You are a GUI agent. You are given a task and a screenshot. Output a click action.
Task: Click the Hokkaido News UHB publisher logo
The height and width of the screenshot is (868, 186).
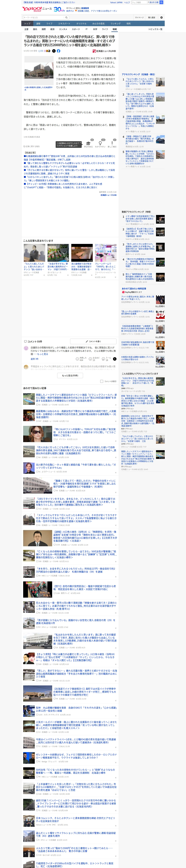[x=104, y=51]
